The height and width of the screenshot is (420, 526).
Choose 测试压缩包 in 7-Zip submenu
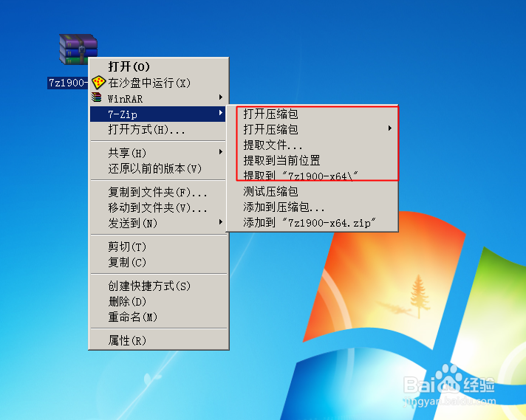[312, 192]
